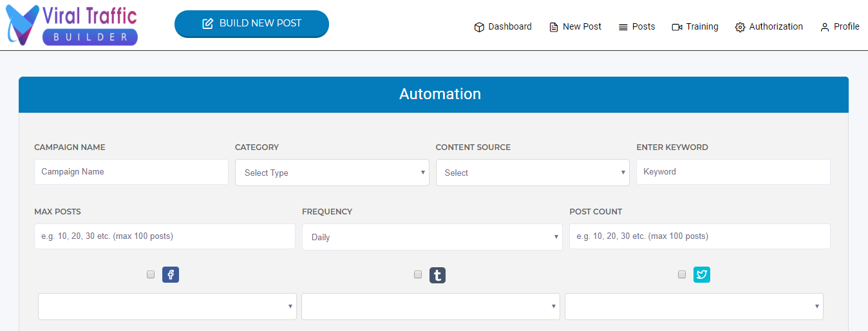The image size is (868, 331).
Task: Focus the Max Posts input field
Action: coord(165,236)
